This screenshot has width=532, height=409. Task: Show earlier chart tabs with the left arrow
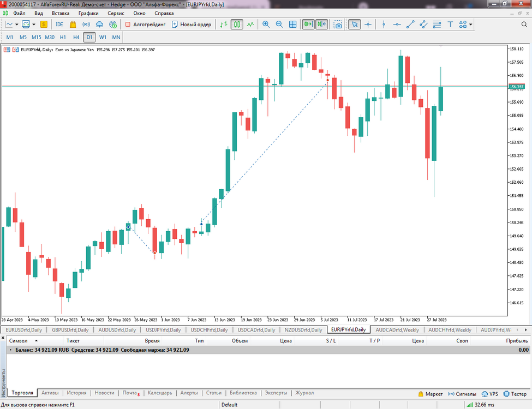pyautogui.click(x=517, y=329)
